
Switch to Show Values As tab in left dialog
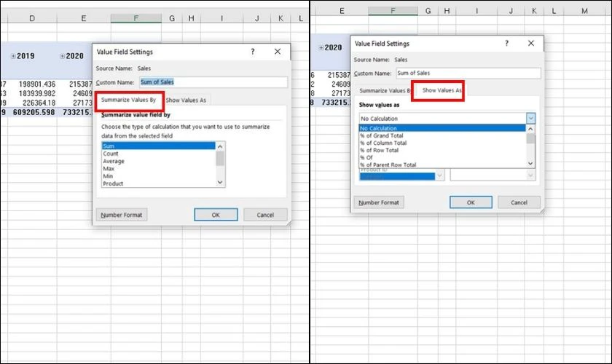tap(186, 100)
